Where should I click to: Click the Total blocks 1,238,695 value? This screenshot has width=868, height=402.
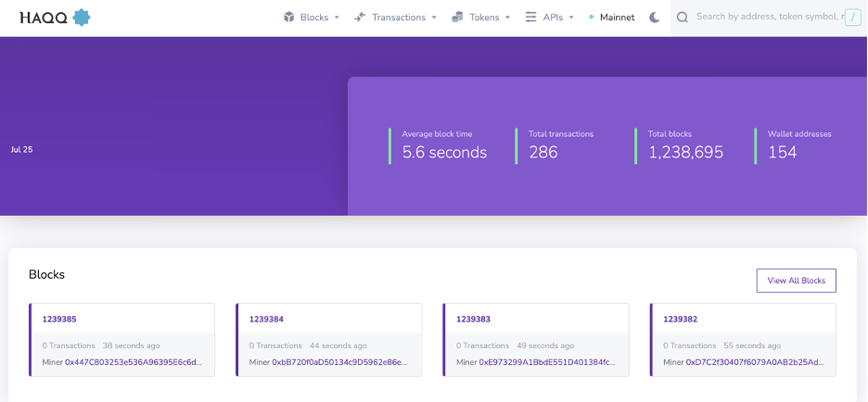click(x=685, y=153)
